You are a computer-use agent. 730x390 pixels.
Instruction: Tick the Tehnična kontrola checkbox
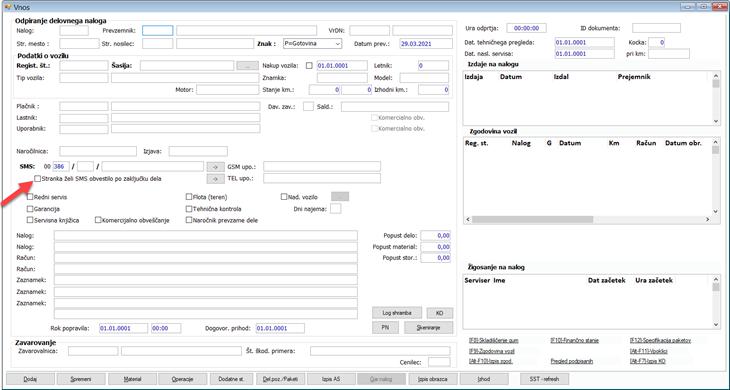point(189,209)
